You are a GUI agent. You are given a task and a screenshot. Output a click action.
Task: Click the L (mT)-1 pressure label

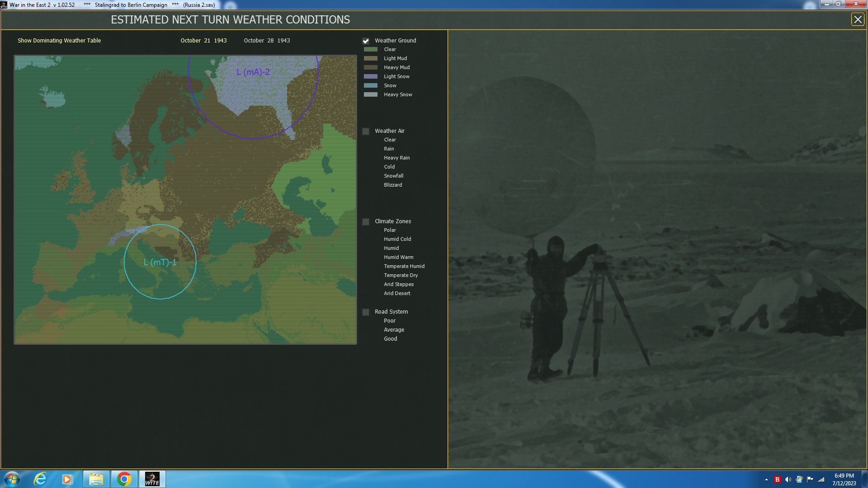tap(160, 262)
